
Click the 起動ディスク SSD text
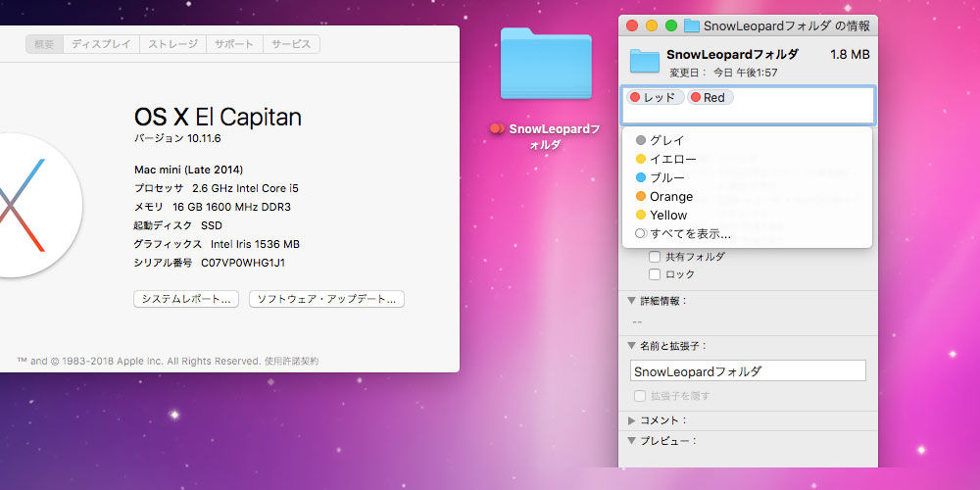coord(178,225)
